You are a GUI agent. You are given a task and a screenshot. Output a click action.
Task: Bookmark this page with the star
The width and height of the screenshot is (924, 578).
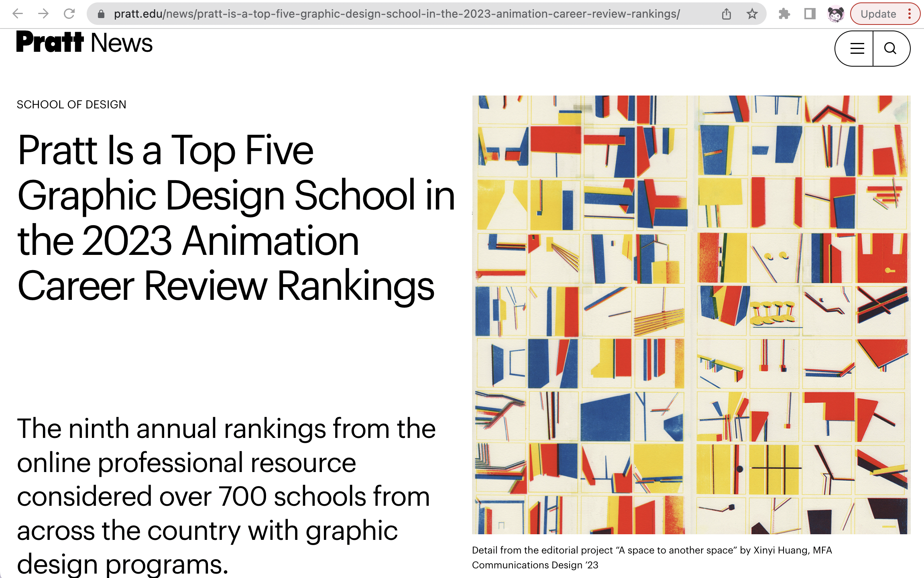(x=752, y=14)
